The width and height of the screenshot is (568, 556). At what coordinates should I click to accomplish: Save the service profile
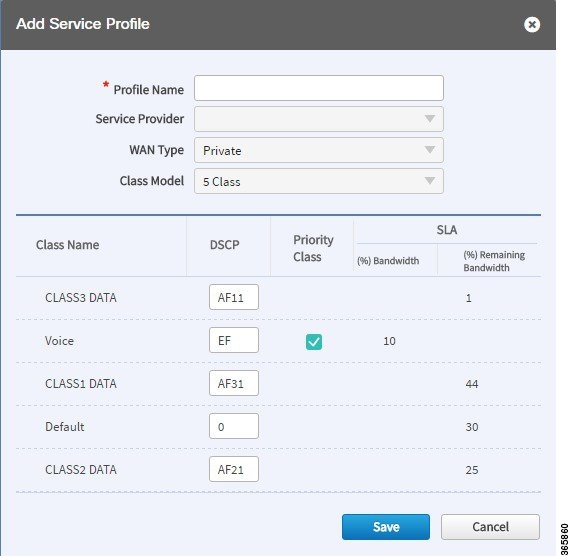[x=386, y=527]
